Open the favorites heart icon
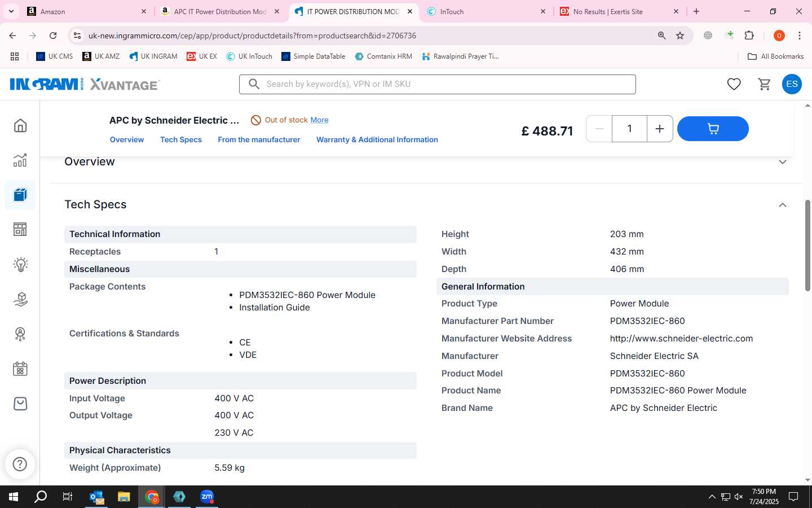This screenshot has width=812, height=508. point(734,84)
